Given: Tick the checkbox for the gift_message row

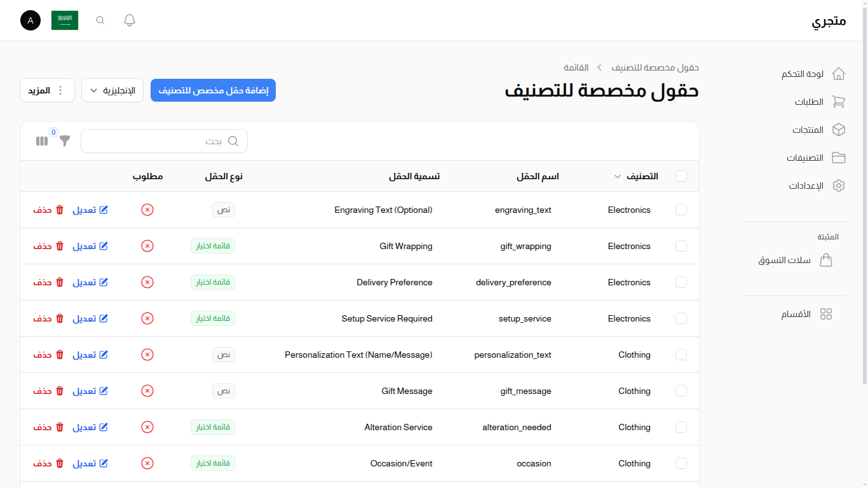Looking at the screenshot, I should (x=681, y=391).
